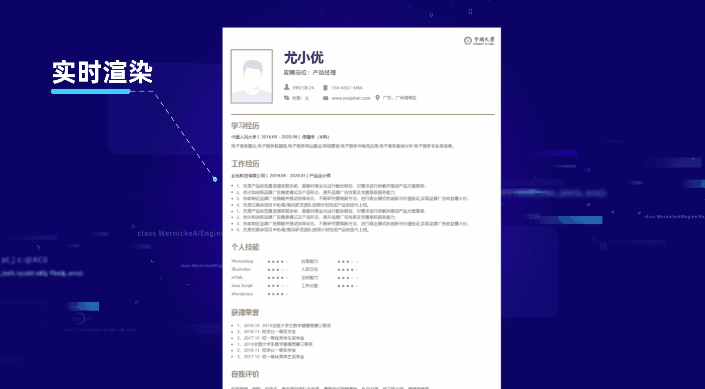
Task: Click the mail icon beside www.yoojober.com
Action: [x=326, y=98]
